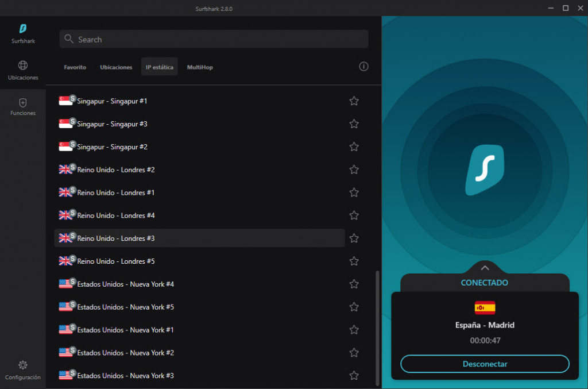Click Singapore flag of Singapur #3

65,124
